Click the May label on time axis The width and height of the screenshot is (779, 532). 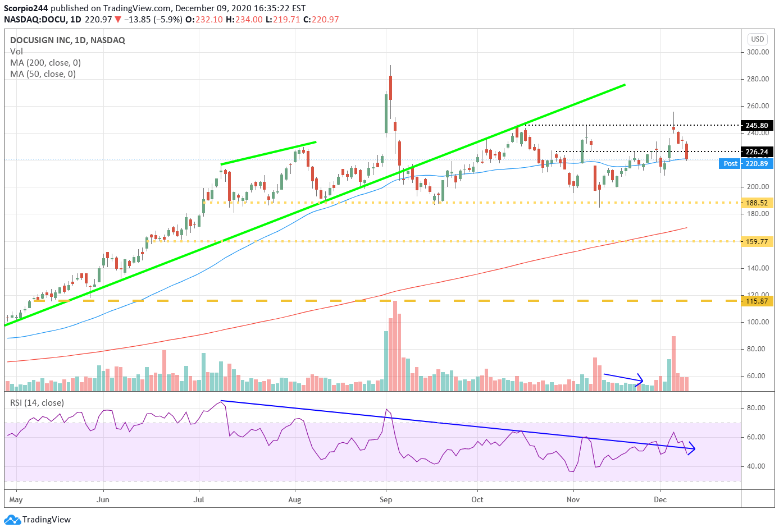(x=16, y=499)
